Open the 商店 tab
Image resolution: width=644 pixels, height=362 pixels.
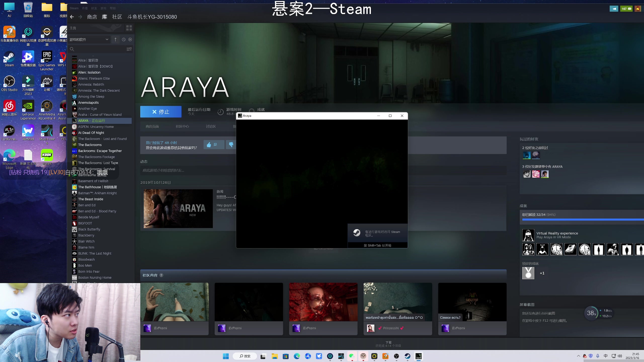pyautogui.click(x=92, y=17)
